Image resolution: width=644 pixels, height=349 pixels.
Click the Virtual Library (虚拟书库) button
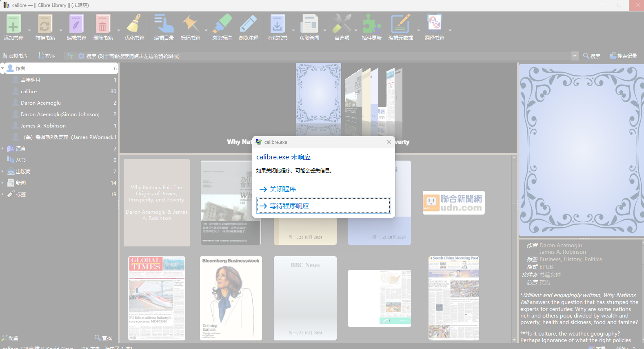(x=16, y=56)
